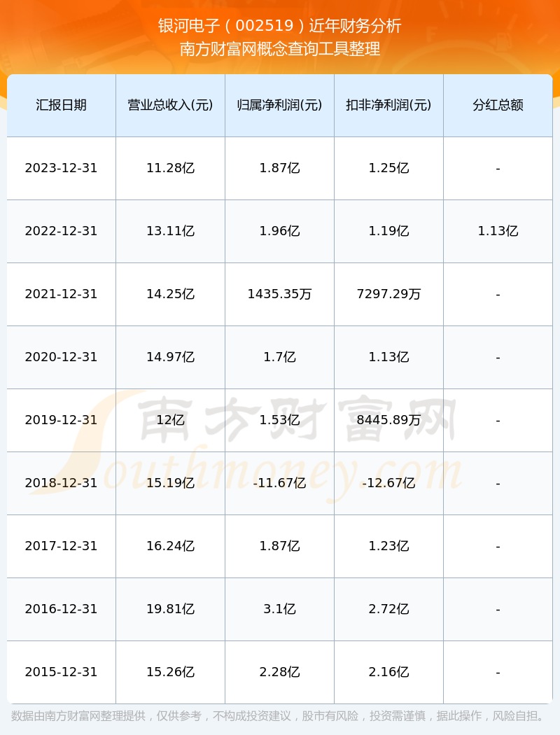Pick non-recurring profit 2.72亿

[x=389, y=609]
